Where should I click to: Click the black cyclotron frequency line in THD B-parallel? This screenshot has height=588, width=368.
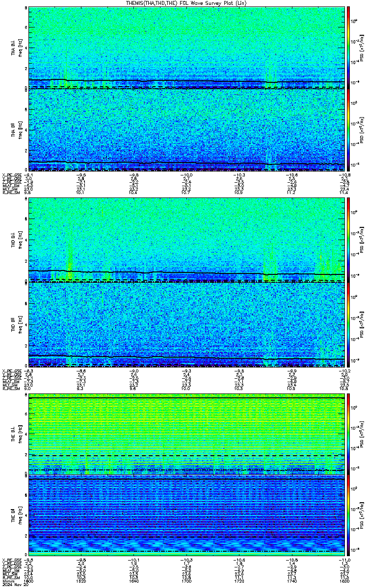coord(187,358)
